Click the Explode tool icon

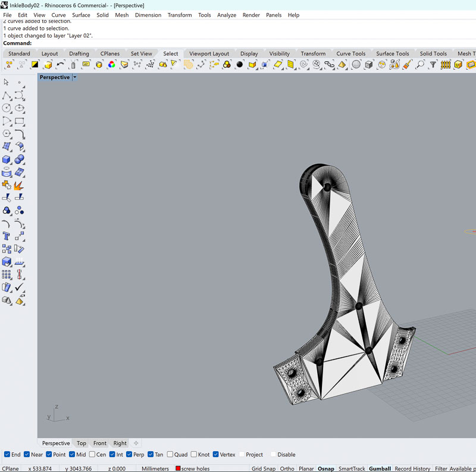click(x=20, y=185)
